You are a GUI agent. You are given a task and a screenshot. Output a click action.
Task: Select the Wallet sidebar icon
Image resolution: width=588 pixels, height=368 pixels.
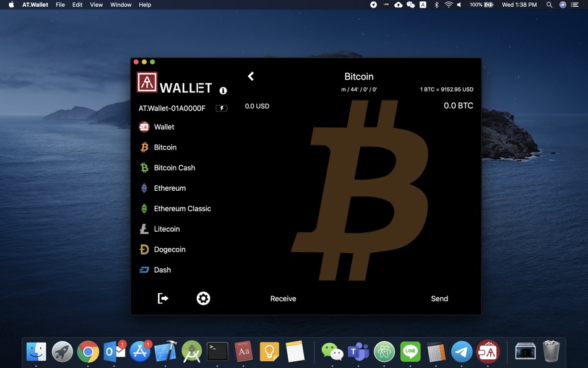coord(144,127)
